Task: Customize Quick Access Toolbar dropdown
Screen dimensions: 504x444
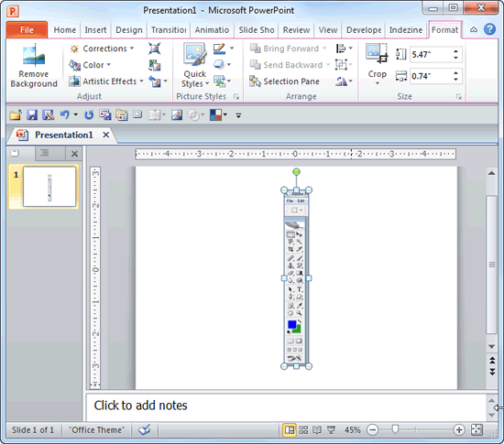Action: pos(238,115)
